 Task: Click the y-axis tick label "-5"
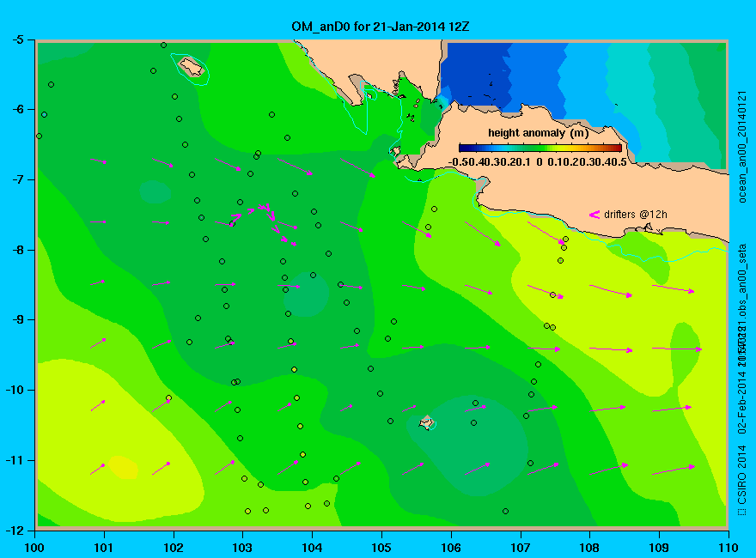click(17, 39)
